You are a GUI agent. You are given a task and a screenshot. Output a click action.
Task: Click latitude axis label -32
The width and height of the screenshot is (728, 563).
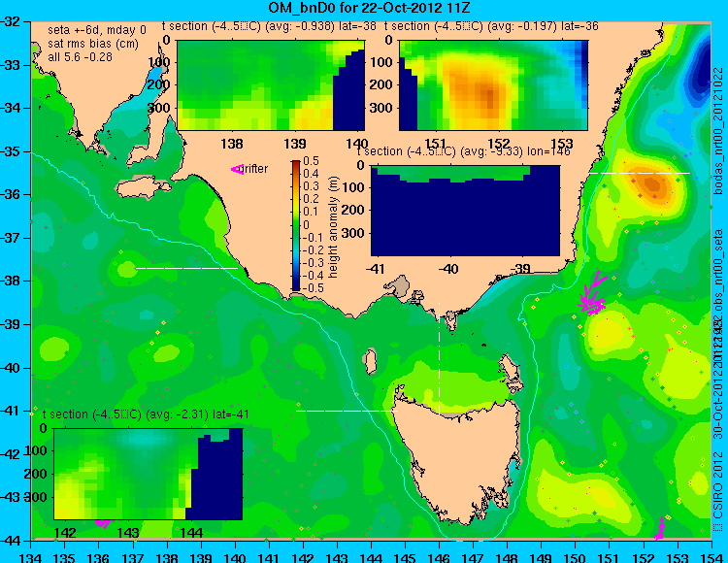coord(11,21)
